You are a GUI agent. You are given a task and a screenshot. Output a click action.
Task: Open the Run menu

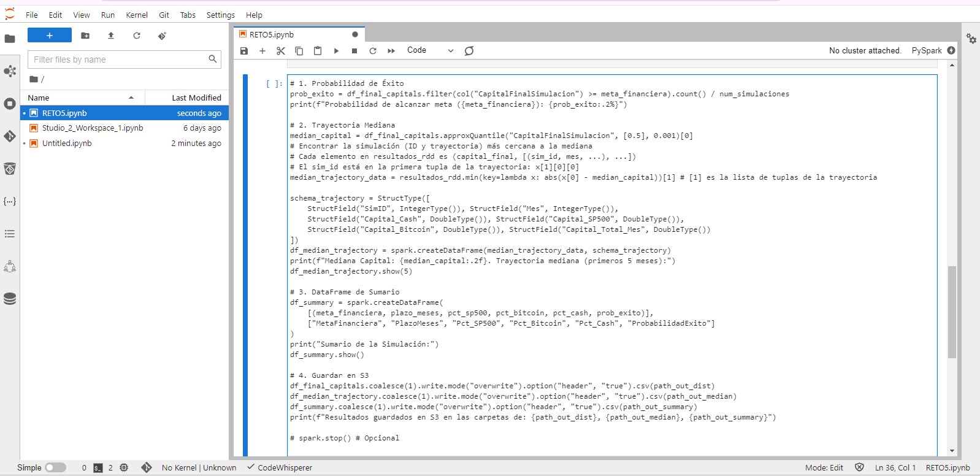pyautogui.click(x=108, y=15)
